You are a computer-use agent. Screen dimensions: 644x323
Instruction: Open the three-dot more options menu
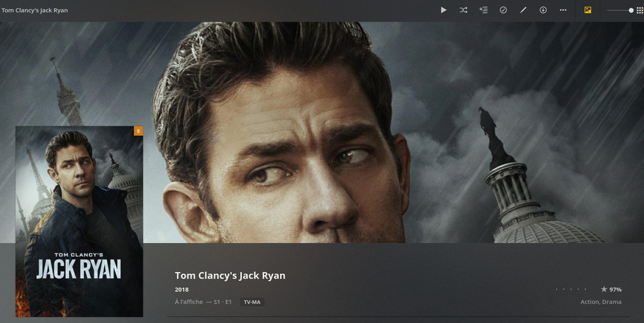pyautogui.click(x=563, y=10)
